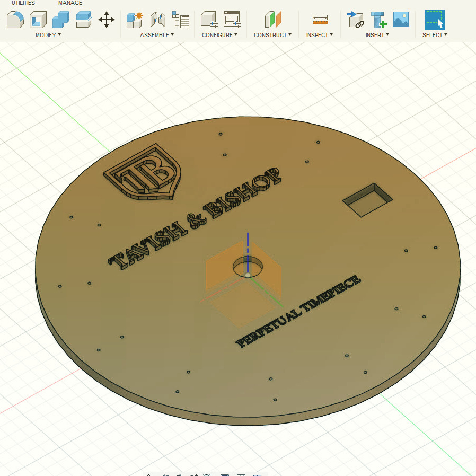This screenshot has width=476, height=476.
Task: Activate the Move/Copy arrows tool
Action: coord(107,20)
